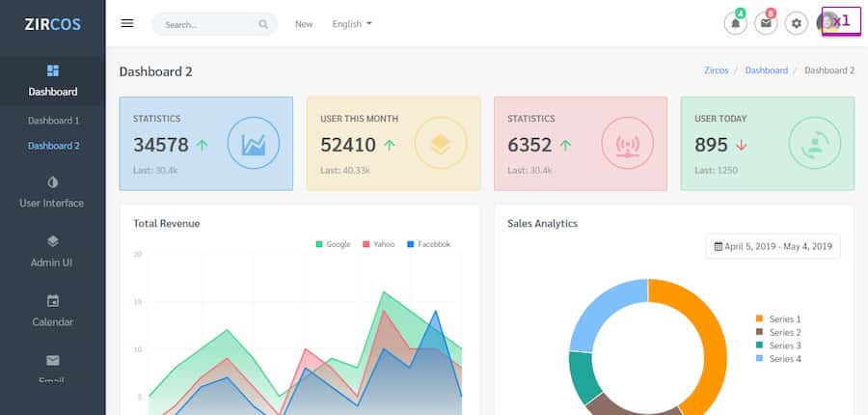
Task: Click the light blue segment of the donut chart
Action: tap(601, 313)
